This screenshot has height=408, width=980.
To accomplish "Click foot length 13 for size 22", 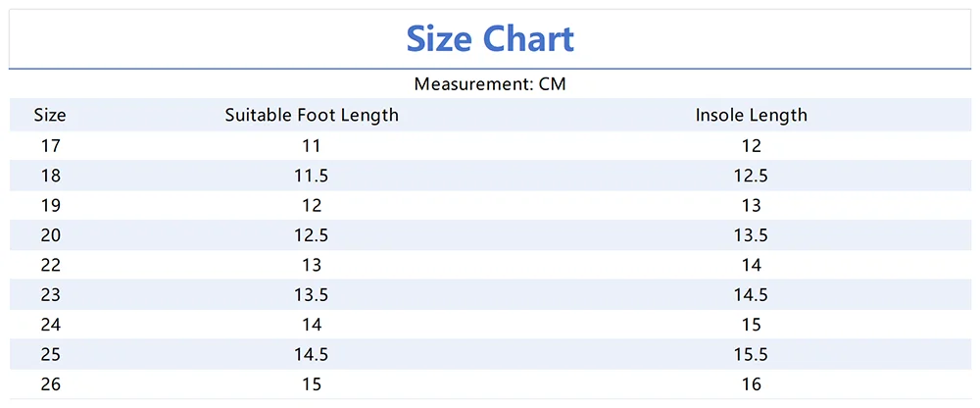I will point(312,265).
